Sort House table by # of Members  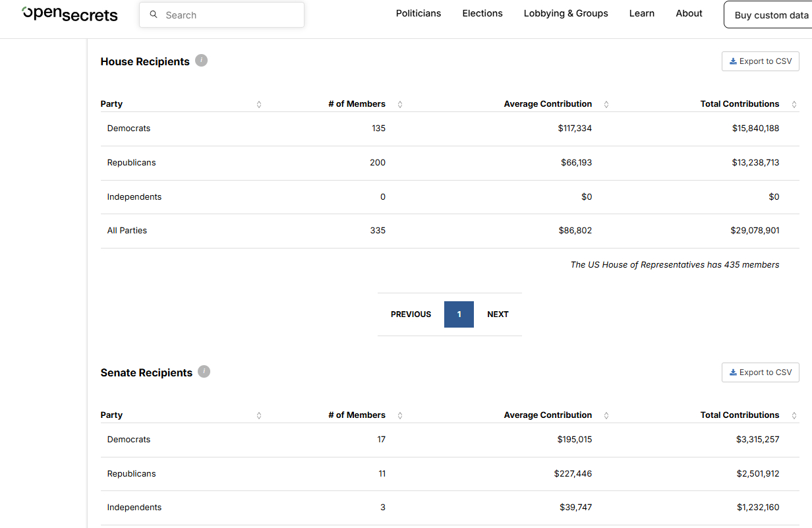[400, 104]
